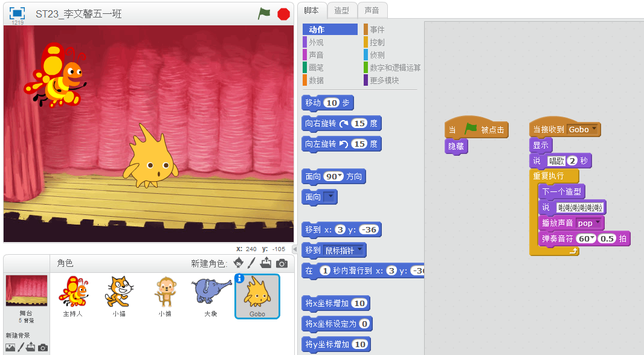Click the 显示 show block

pos(541,146)
